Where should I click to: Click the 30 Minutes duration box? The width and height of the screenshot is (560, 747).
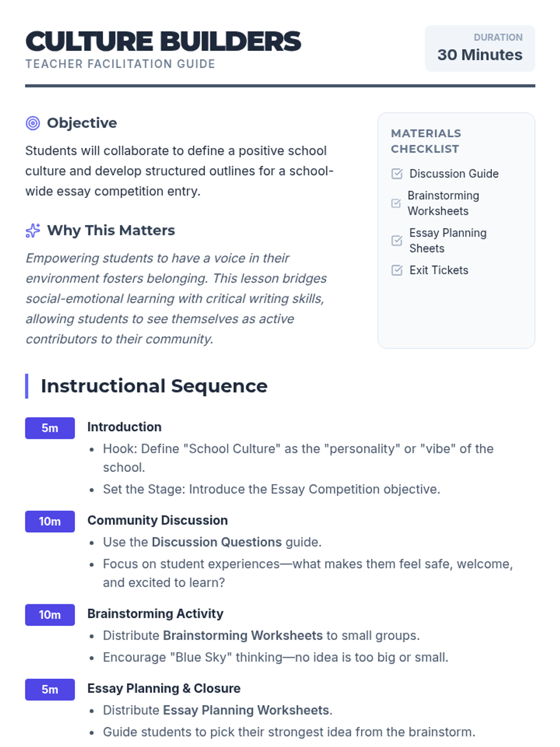(480, 49)
